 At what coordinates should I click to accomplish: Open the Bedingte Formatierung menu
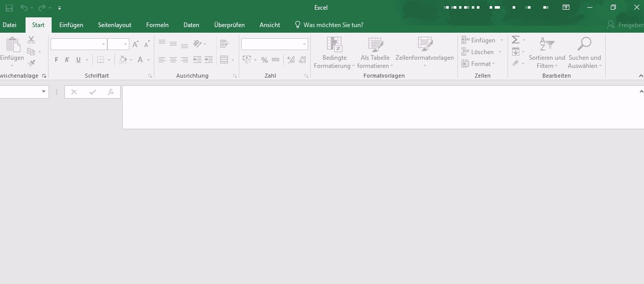click(x=334, y=53)
